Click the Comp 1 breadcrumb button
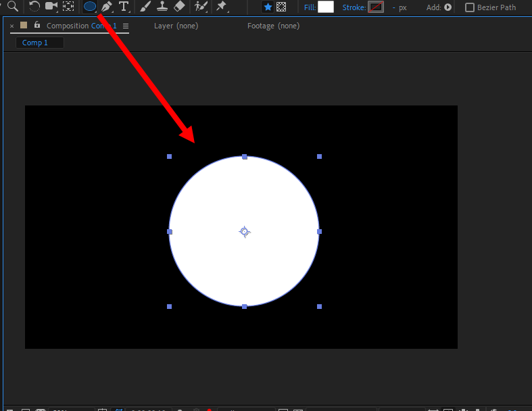 40,43
